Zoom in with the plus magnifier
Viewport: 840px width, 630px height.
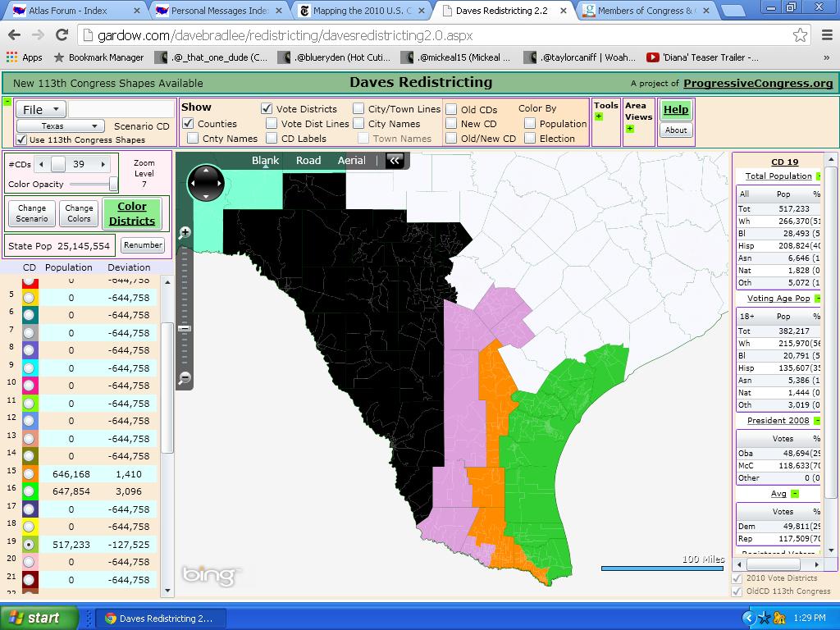185,232
